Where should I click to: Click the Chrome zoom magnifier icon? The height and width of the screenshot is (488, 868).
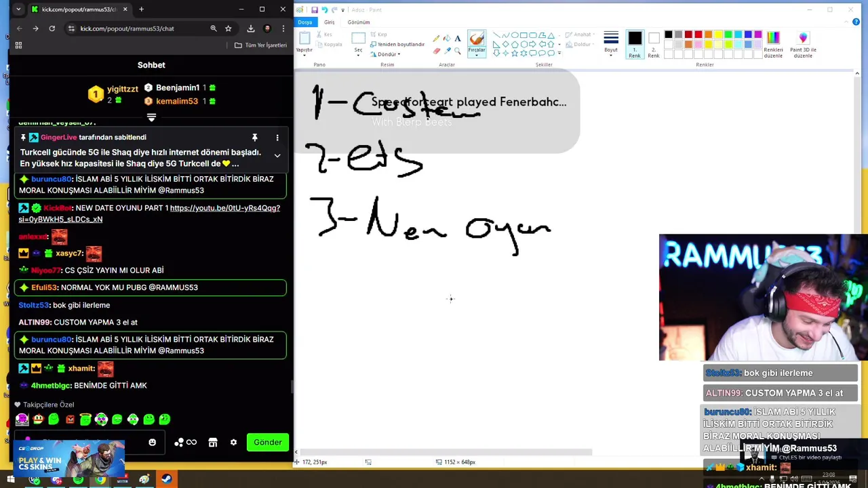213,28
